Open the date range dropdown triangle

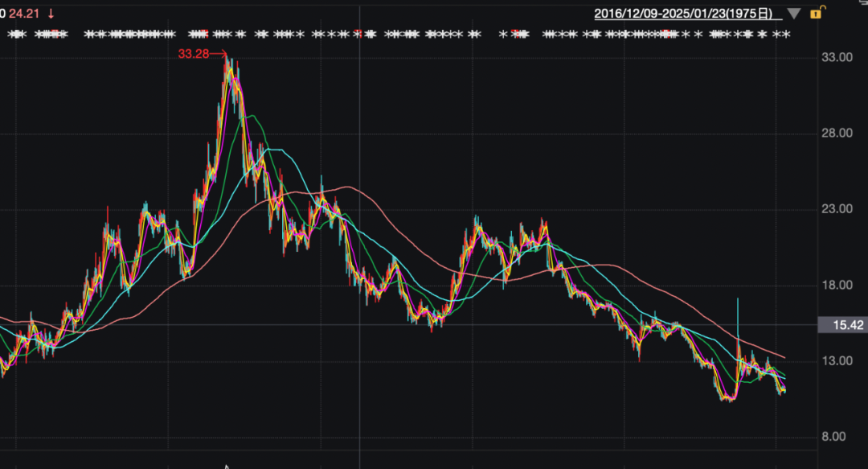(794, 14)
